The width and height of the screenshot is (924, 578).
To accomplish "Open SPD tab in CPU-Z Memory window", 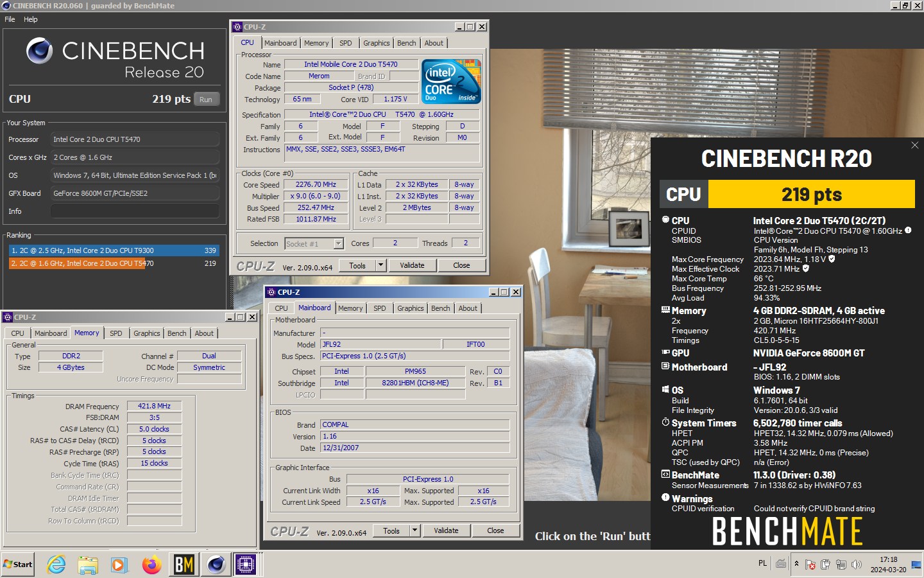I will pyautogui.click(x=116, y=333).
